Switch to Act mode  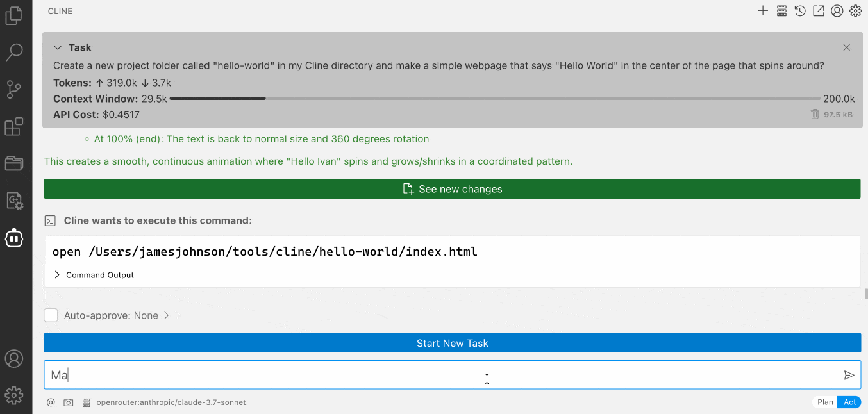coord(849,402)
